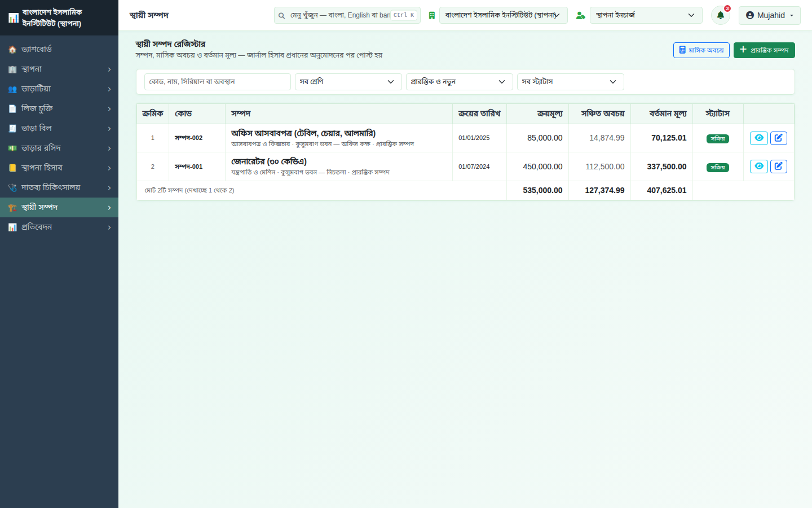The image size is (812, 508).
Task: Click the asset search field for code or name
Action: pyautogui.click(x=218, y=82)
